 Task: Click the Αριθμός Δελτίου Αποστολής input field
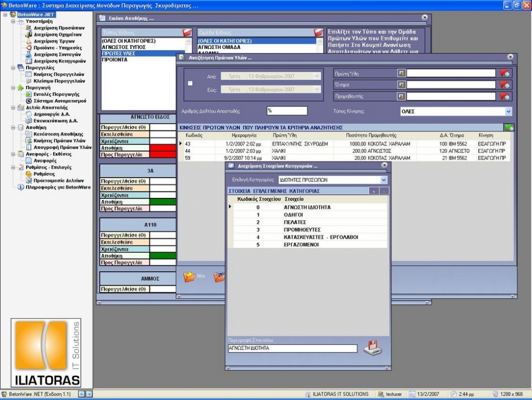point(287,111)
